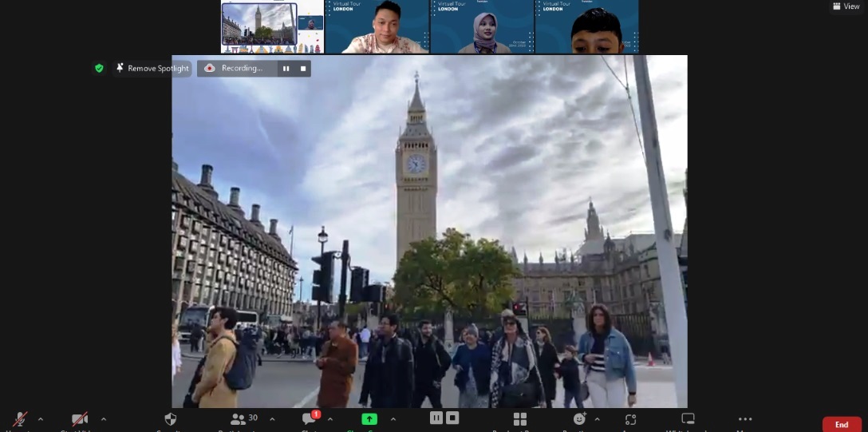Open Whiteboards from the toolbar
The height and width of the screenshot is (432, 868).
(x=688, y=420)
